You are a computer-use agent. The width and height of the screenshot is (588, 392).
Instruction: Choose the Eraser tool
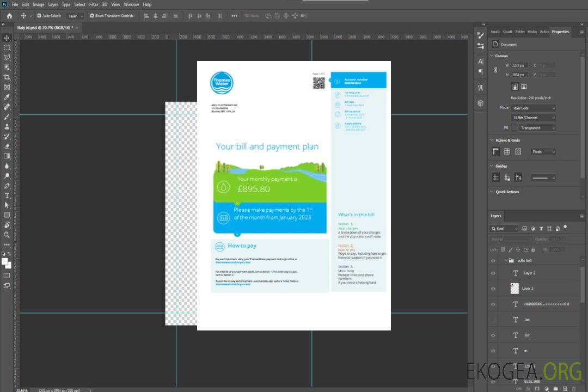7,146
